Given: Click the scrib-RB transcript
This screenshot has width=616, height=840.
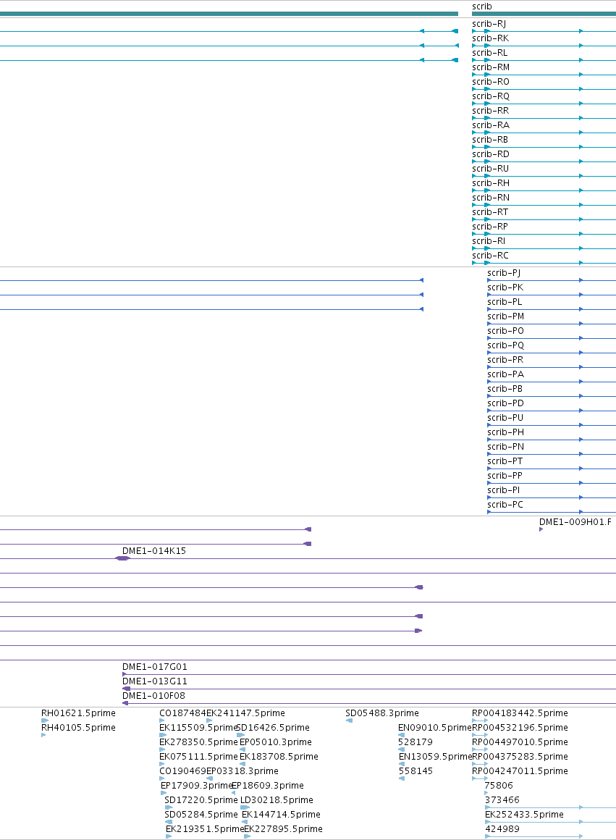Looking at the screenshot, I should click(490, 139).
